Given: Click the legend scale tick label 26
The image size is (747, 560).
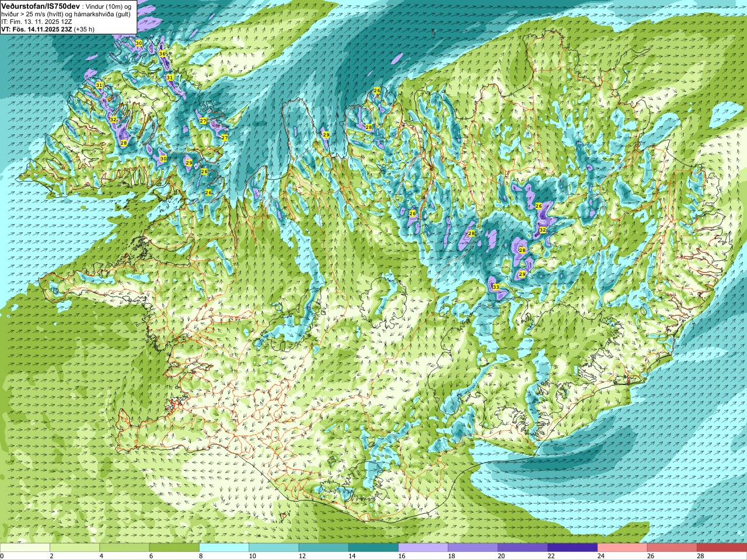Looking at the screenshot, I should (651, 556).
